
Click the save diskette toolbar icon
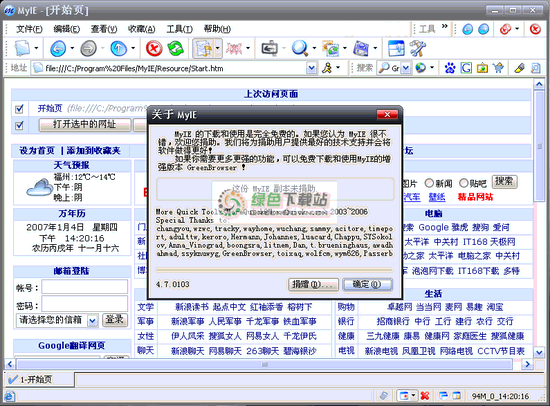coord(361,48)
